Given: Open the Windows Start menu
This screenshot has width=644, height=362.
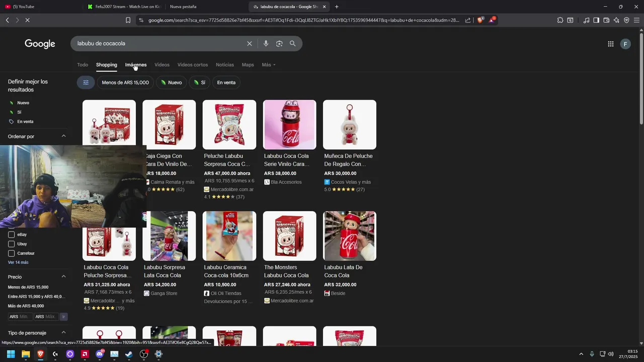Looking at the screenshot, I should (11, 354).
